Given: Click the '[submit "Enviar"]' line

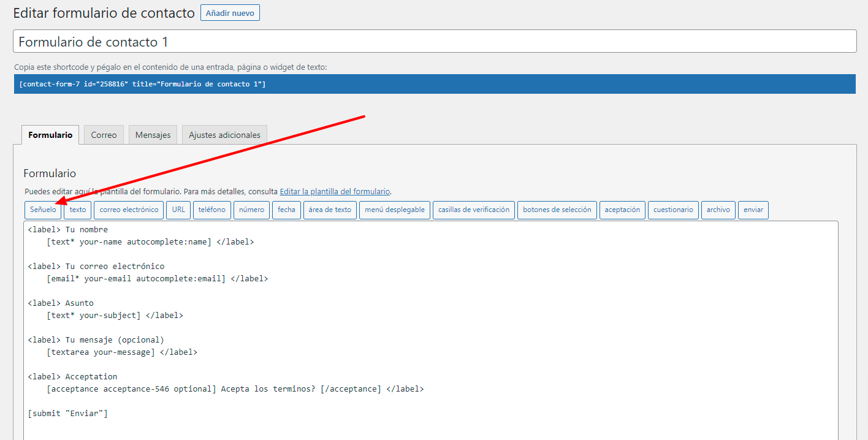Looking at the screenshot, I should coord(68,414).
